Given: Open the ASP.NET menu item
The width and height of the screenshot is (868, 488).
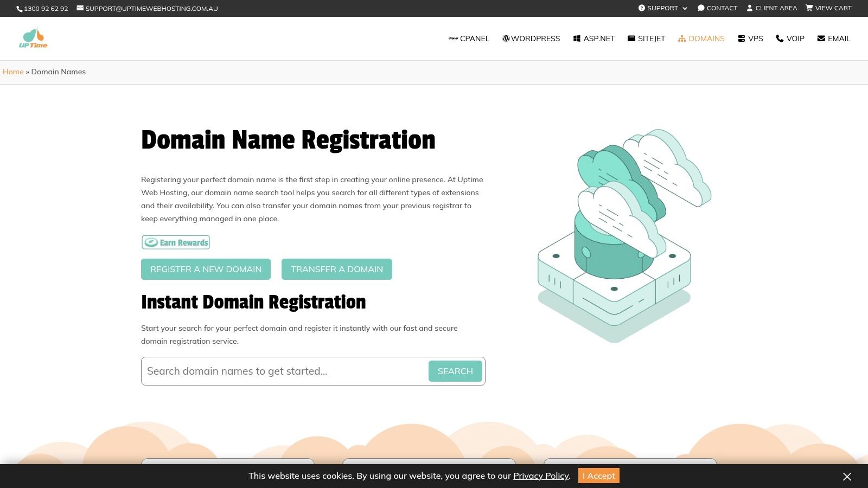Looking at the screenshot, I should (x=594, y=38).
